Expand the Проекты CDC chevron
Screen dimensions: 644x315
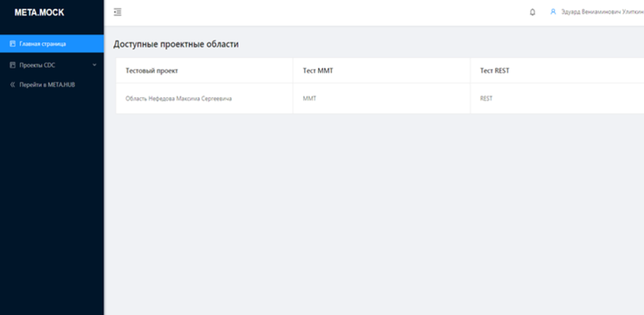(x=95, y=65)
